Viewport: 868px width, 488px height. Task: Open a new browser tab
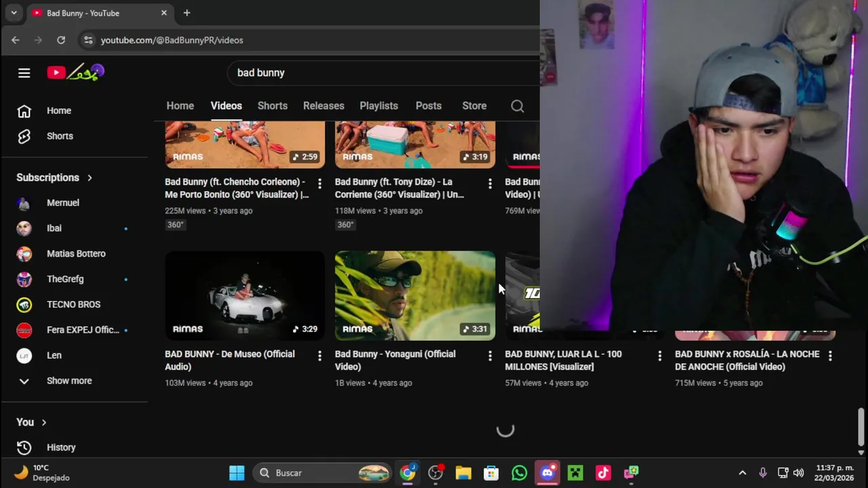[x=186, y=13]
